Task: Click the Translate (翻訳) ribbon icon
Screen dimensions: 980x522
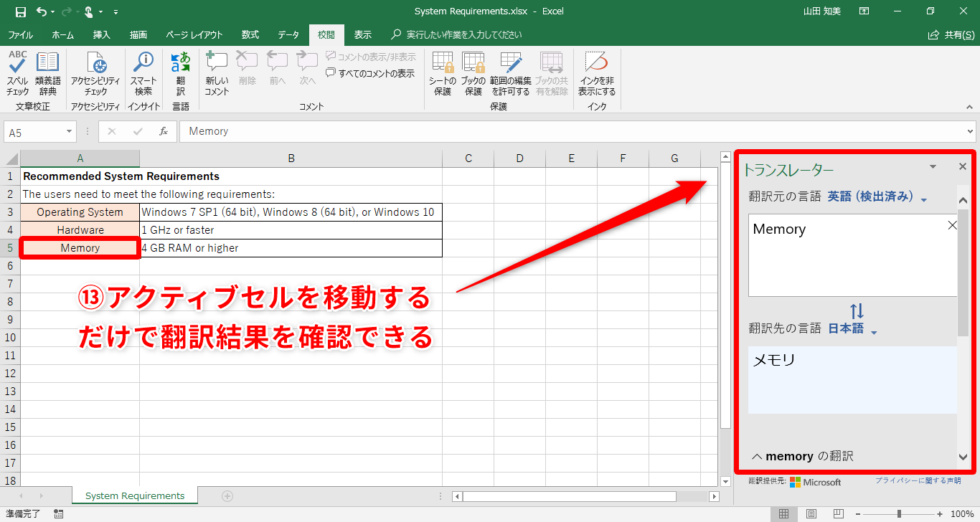Action: 181,73
